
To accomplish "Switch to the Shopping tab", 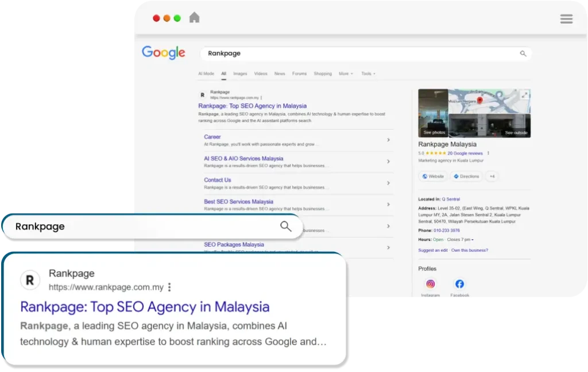I will click(x=323, y=74).
